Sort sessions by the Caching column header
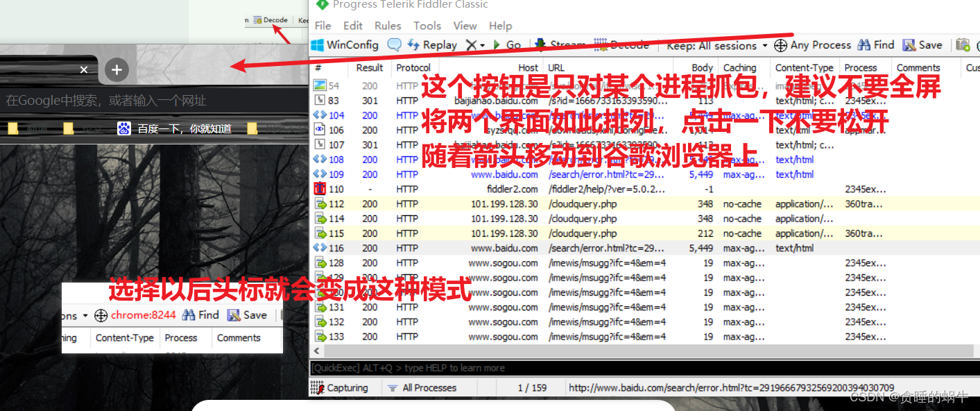This screenshot has width=980, height=411. pyautogui.click(x=740, y=68)
